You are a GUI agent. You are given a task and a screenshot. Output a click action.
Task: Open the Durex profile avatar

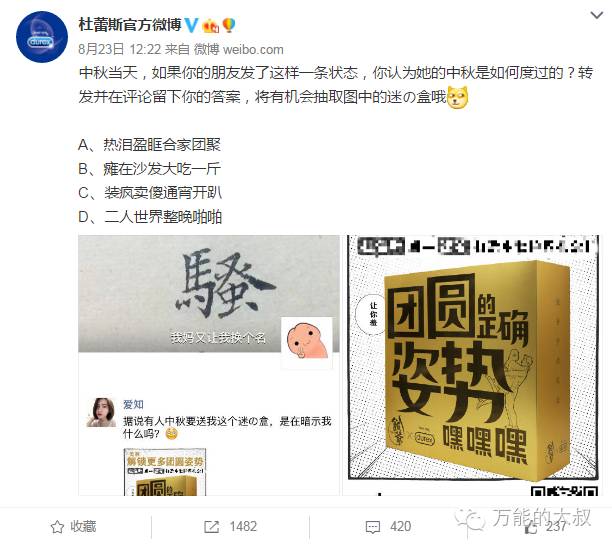pyautogui.click(x=42, y=37)
